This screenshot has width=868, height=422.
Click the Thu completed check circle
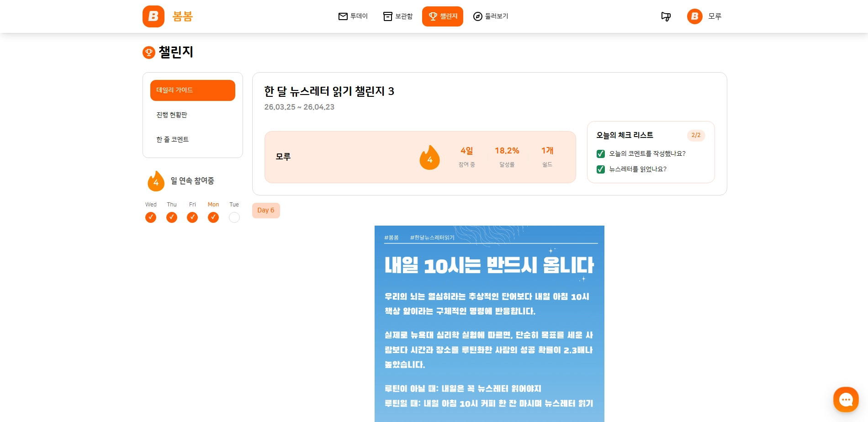[172, 217]
